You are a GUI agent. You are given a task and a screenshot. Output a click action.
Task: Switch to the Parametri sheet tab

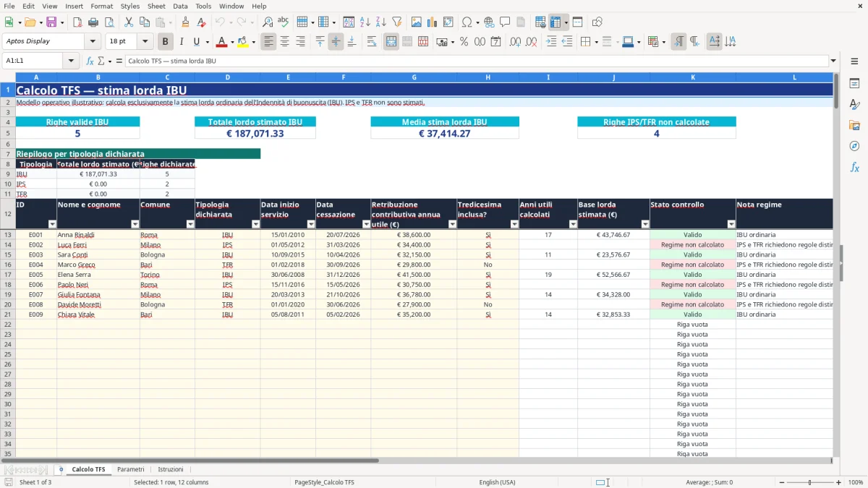point(130,469)
